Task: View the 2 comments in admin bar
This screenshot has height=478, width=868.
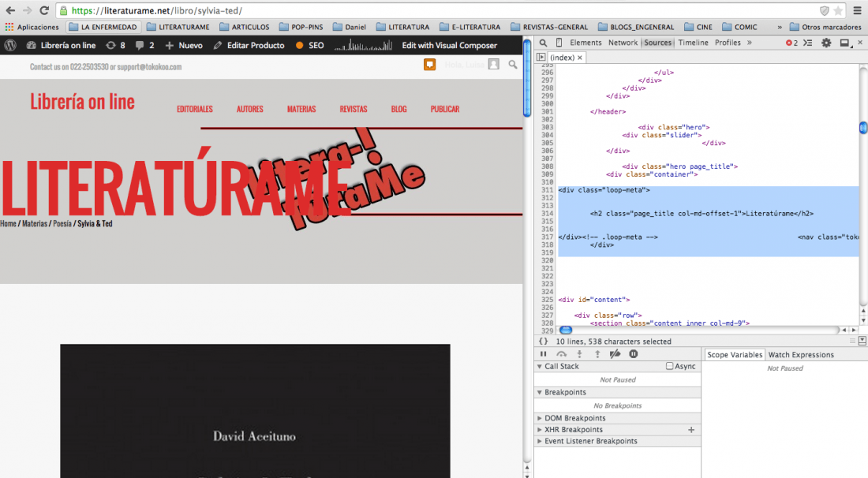Action: click(x=145, y=46)
